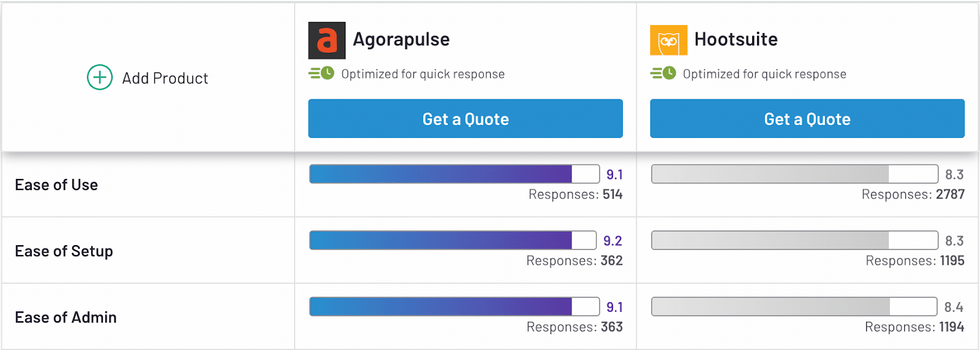Open the Hootsuite product name link
The height and width of the screenshot is (350, 980).
tap(736, 40)
